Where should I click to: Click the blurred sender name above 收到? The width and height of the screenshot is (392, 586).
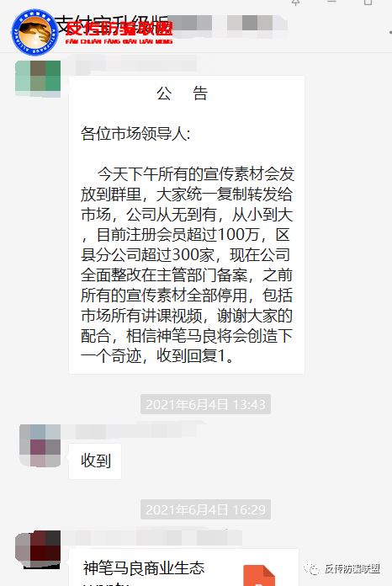(136, 431)
